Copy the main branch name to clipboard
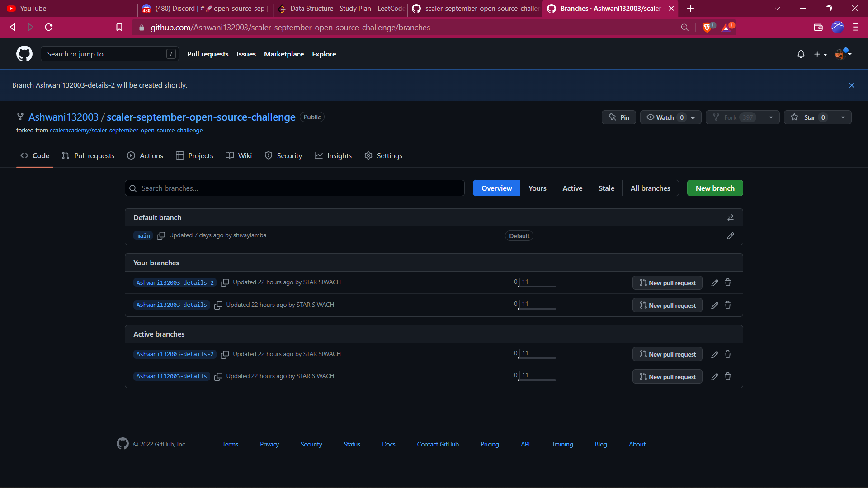Viewport: 868px width, 488px height. click(x=160, y=236)
